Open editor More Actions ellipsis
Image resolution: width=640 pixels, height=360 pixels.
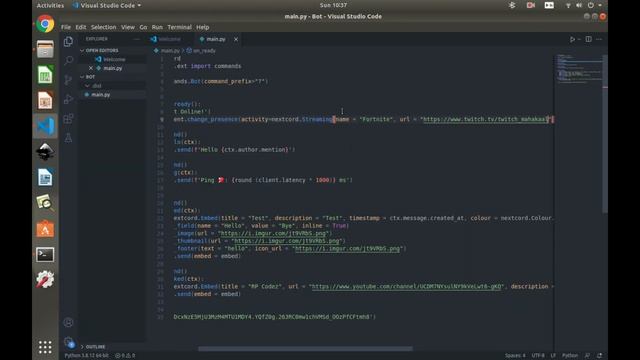(x=599, y=39)
